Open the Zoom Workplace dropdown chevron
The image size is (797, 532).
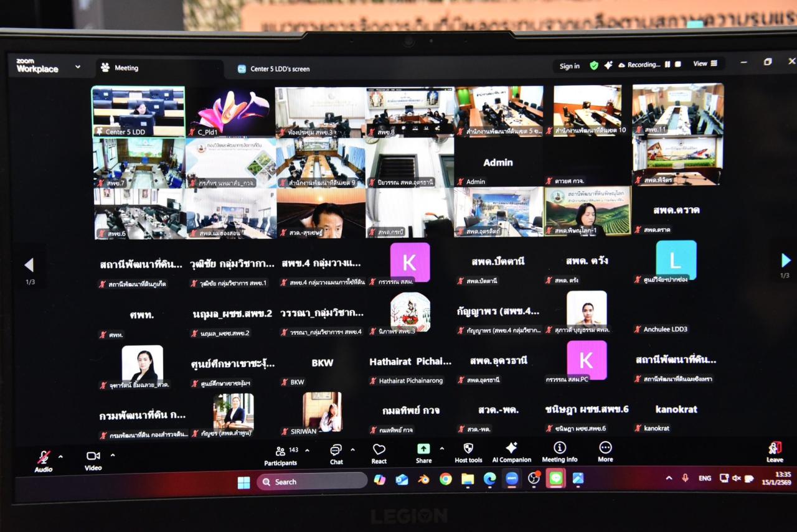click(78, 67)
